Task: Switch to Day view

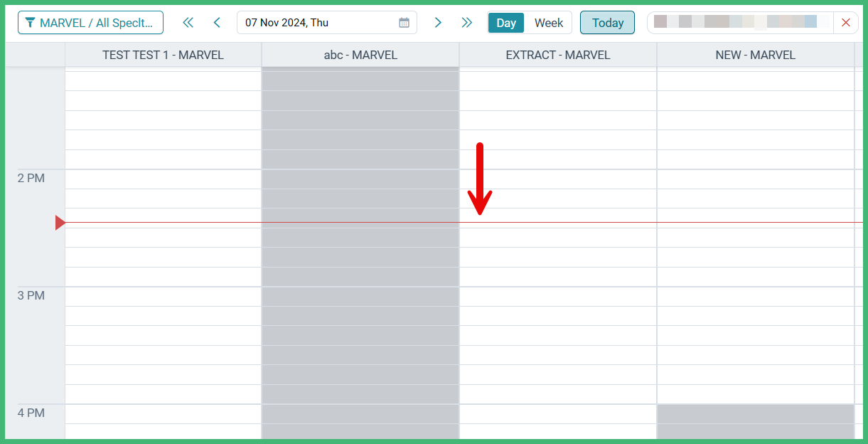Action: click(505, 22)
